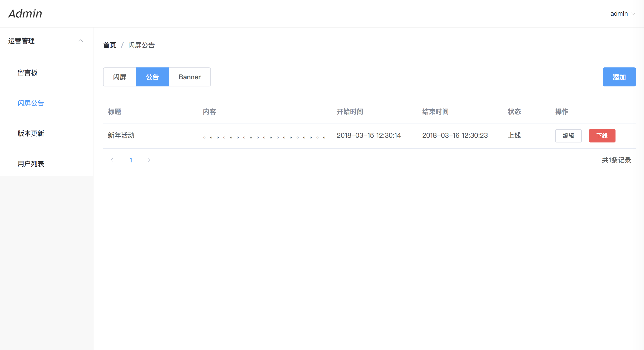The width and height of the screenshot is (644, 350).
Task: Open the admin user dropdown arrow
Action: [x=633, y=14]
